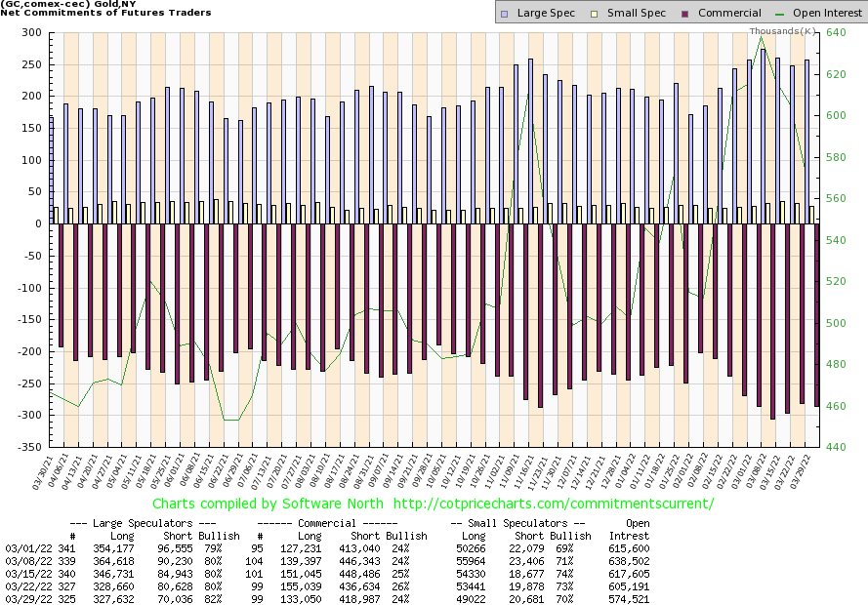Click the 03/30/21 x-axis date label
This screenshot has height=605, width=868.
point(49,471)
